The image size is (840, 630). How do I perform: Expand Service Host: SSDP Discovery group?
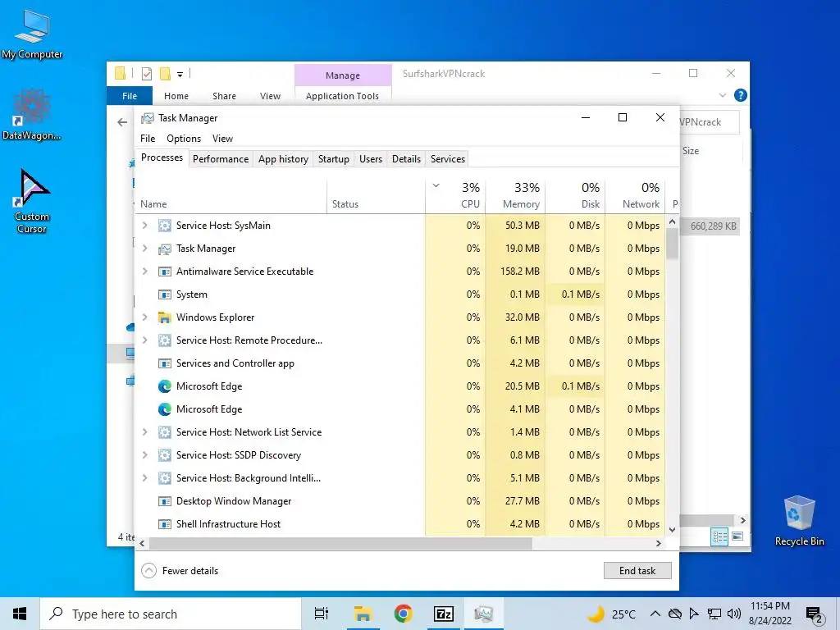(144, 455)
